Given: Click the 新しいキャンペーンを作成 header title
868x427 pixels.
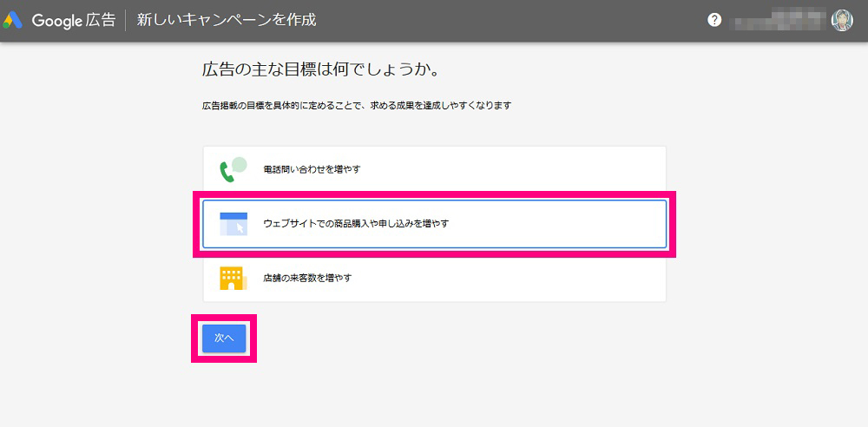Looking at the screenshot, I should pos(227,21).
